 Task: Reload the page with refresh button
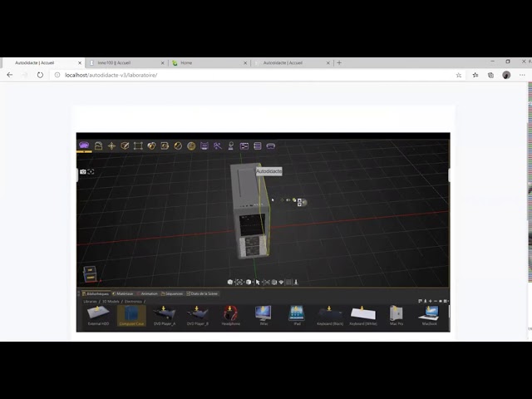tap(40, 75)
